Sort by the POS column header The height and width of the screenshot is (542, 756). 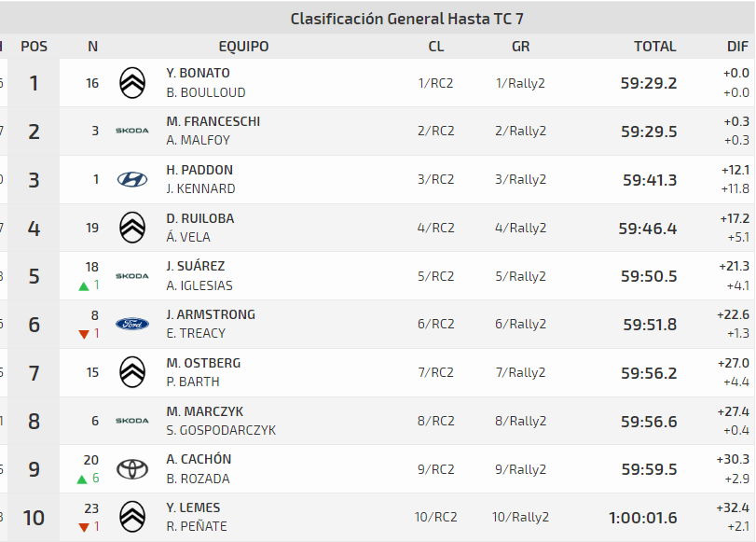tap(34, 47)
